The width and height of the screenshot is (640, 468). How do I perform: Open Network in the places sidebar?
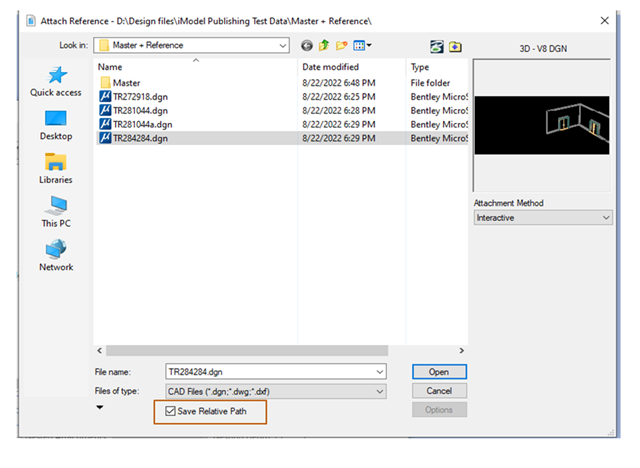click(56, 255)
